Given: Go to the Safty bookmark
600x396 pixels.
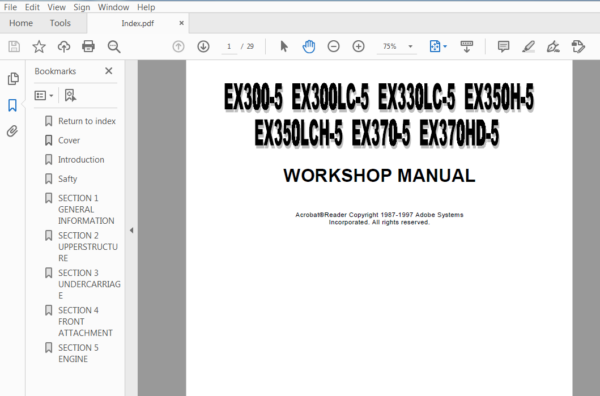Looking at the screenshot, I should (x=67, y=179).
